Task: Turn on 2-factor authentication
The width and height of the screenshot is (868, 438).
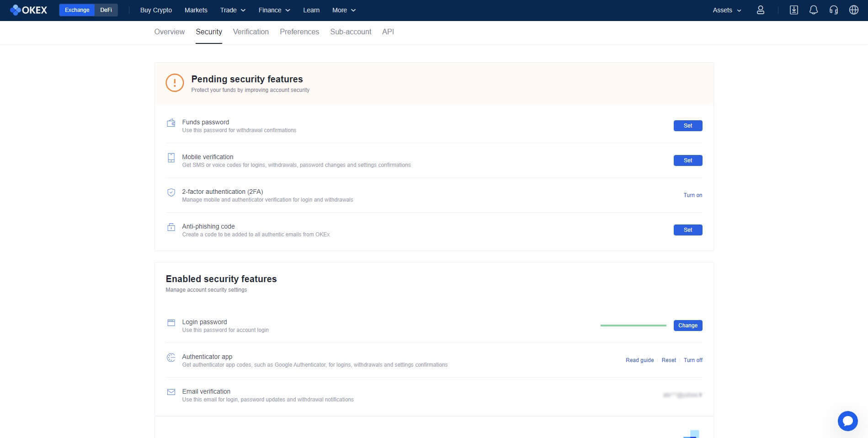Action: [x=692, y=195]
